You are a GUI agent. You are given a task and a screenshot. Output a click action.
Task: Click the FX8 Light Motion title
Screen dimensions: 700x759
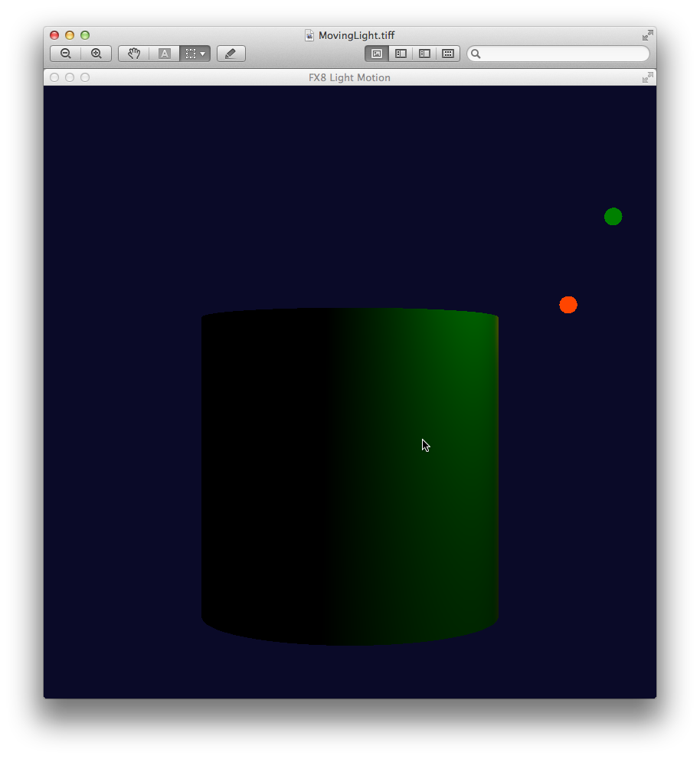click(x=349, y=77)
